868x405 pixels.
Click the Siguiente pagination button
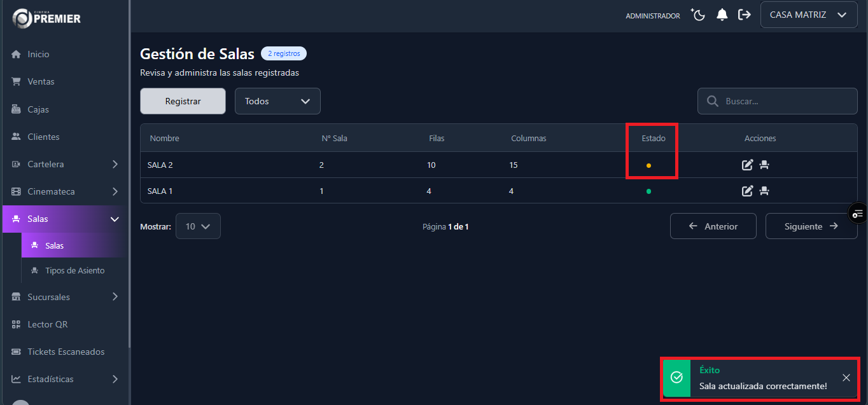pyautogui.click(x=811, y=226)
